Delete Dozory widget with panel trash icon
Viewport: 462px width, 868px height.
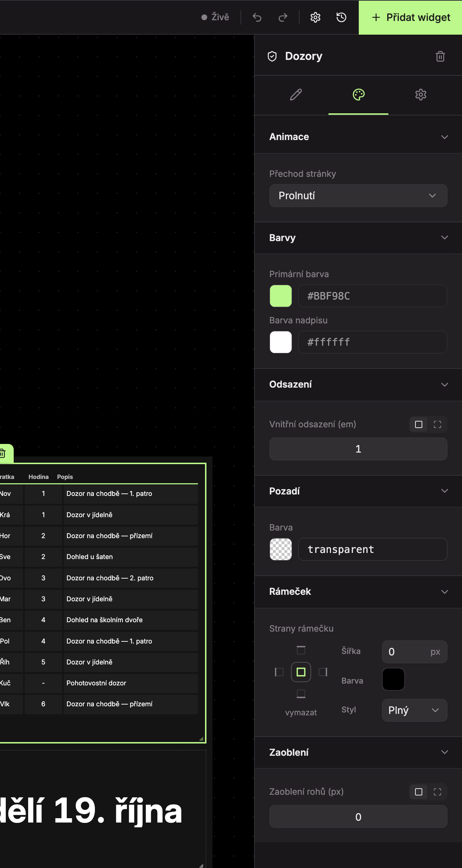pos(440,56)
